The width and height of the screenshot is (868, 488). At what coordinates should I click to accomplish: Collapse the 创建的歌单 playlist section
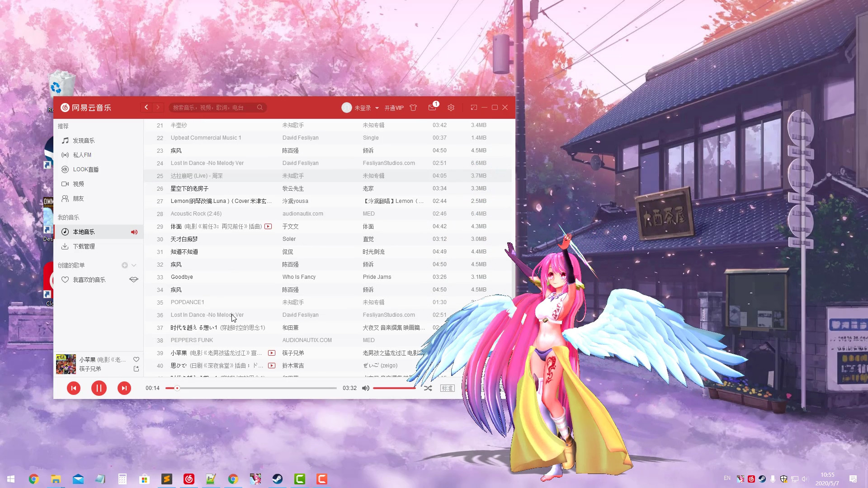[x=134, y=265]
